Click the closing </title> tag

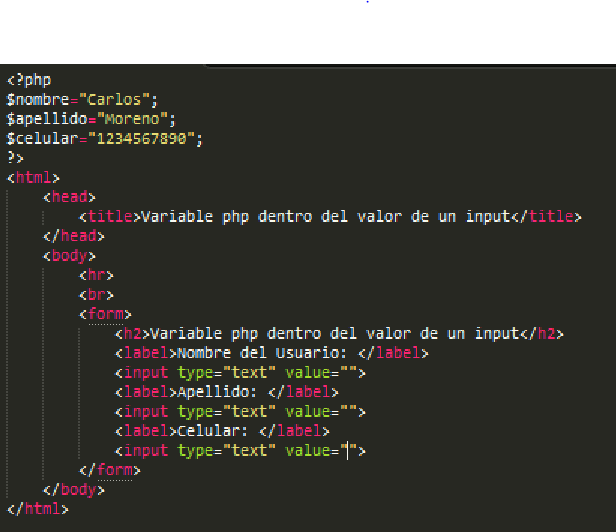pyautogui.click(x=546, y=216)
